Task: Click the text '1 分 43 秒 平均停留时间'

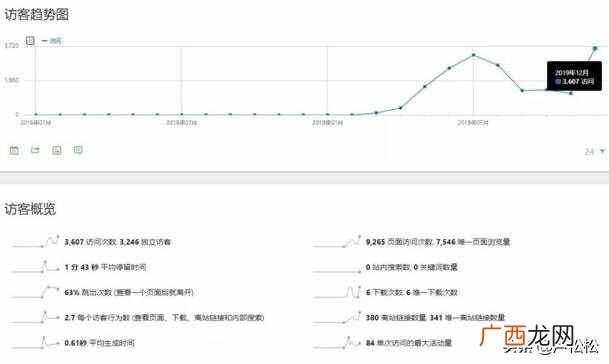Action: (105, 267)
